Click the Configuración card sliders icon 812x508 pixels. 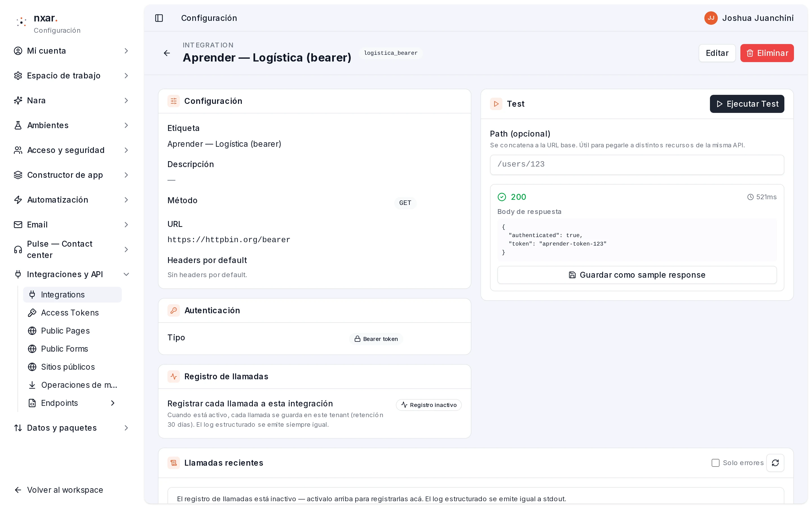pos(173,101)
